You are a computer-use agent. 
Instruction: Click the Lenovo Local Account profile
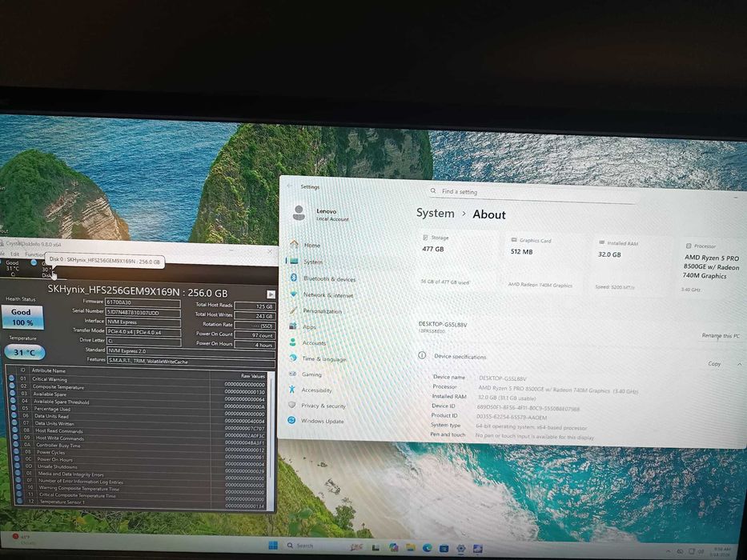320,214
